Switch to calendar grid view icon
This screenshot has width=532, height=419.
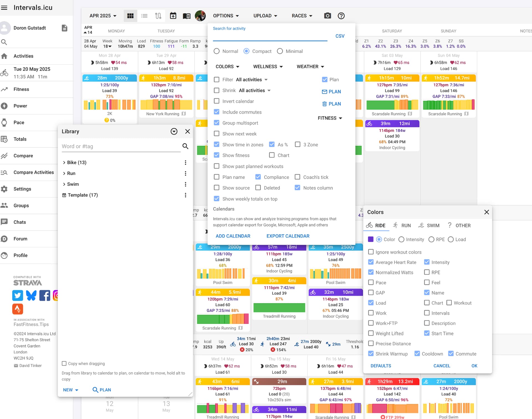[x=130, y=16]
